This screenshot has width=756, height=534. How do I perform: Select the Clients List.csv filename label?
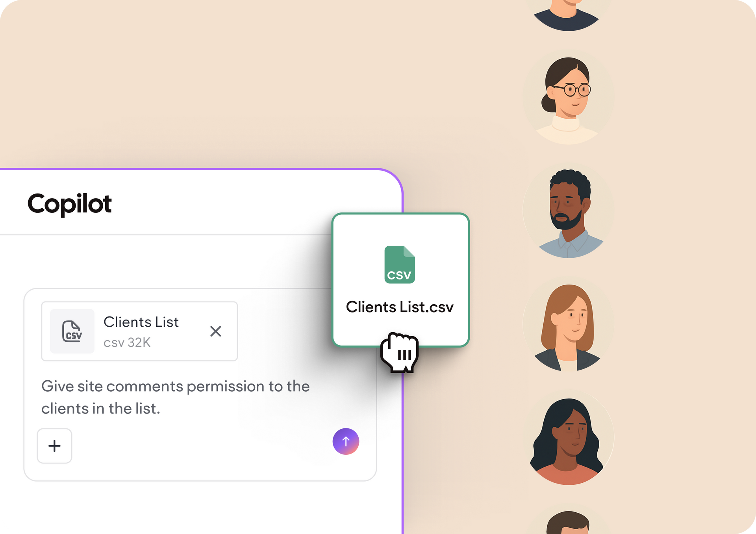pyautogui.click(x=399, y=307)
